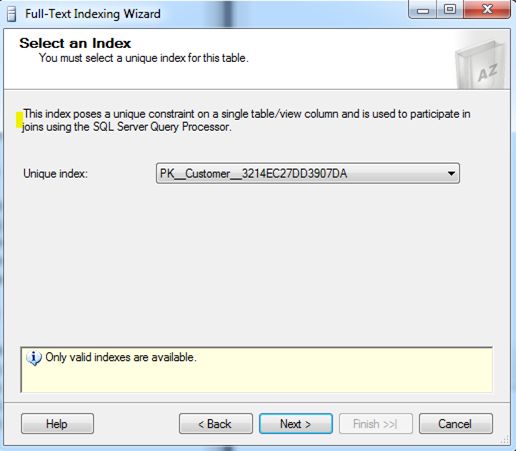Go back with the Back button
Image resolution: width=516 pixels, height=451 pixels.
[216, 424]
